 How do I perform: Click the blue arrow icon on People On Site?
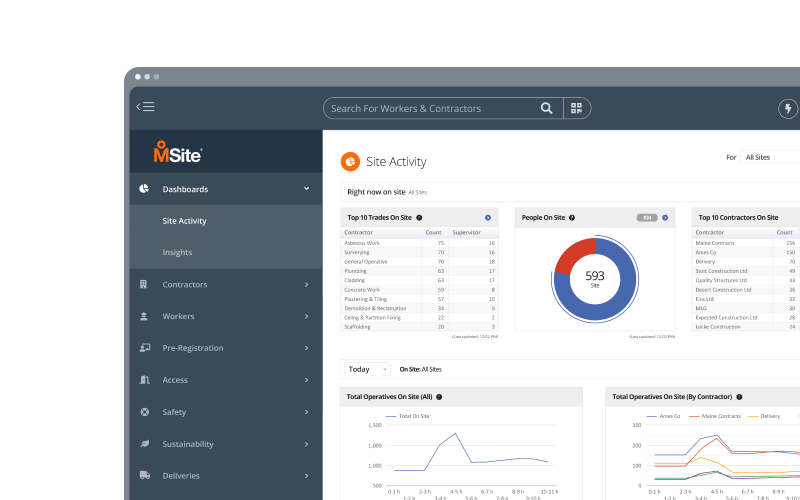(664, 217)
